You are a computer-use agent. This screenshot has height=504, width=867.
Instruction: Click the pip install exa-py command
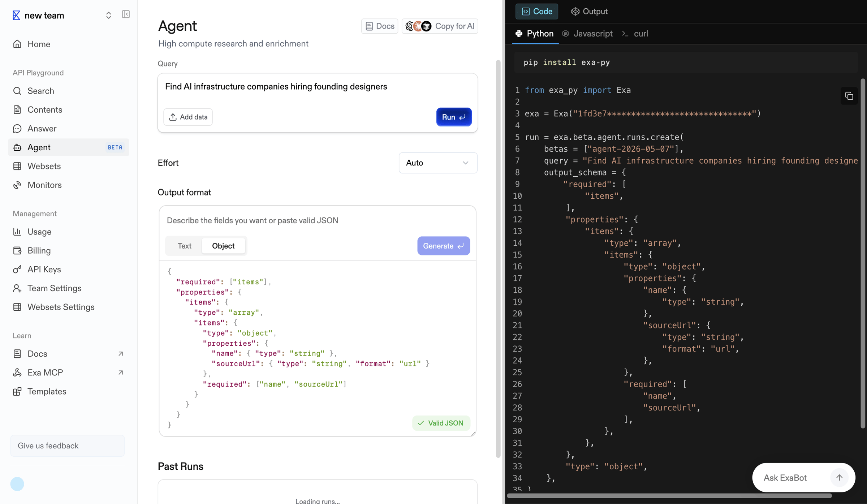coord(567,63)
